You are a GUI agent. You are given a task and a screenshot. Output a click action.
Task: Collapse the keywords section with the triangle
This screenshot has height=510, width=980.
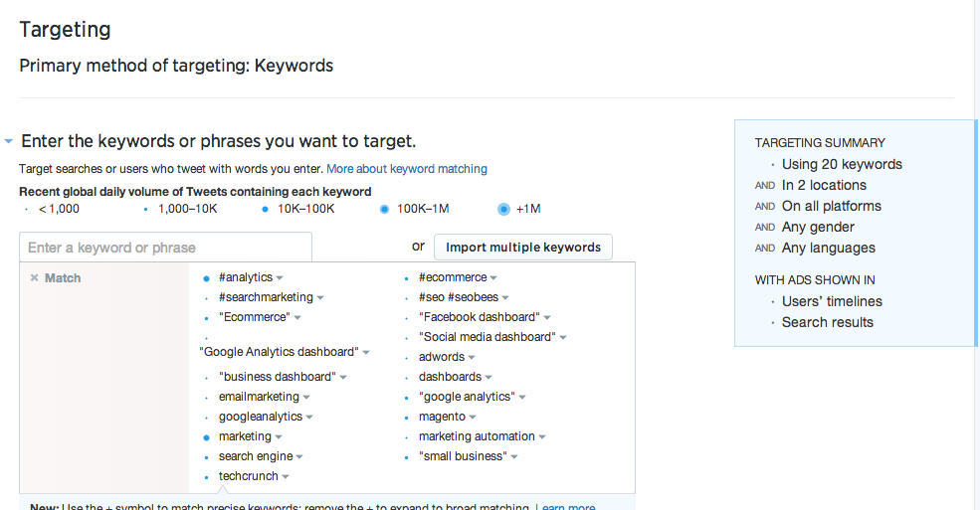(x=9, y=142)
